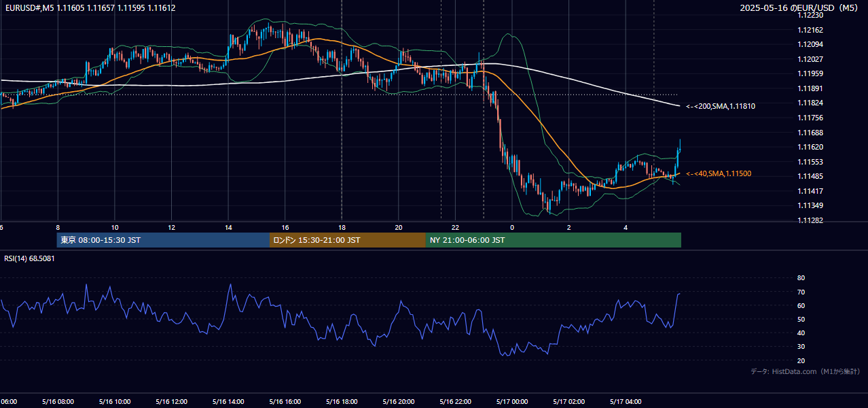
Task: Click the 1.12027 price axis label
Action: [x=810, y=59]
